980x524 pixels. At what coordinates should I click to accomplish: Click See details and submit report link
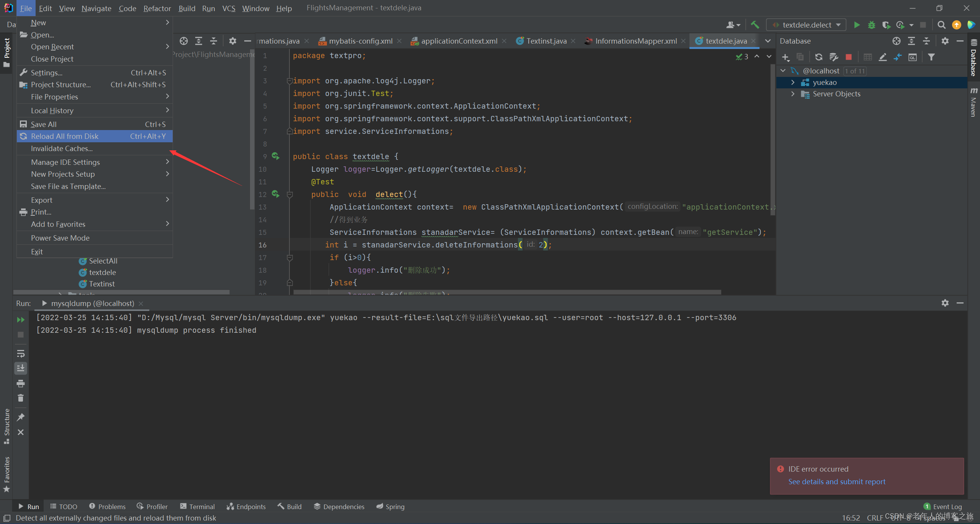pyautogui.click(x=836, y=482)
